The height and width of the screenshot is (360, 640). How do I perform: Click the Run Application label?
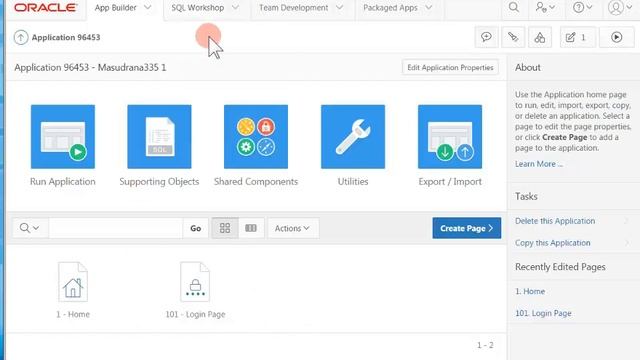pos(63,182)
